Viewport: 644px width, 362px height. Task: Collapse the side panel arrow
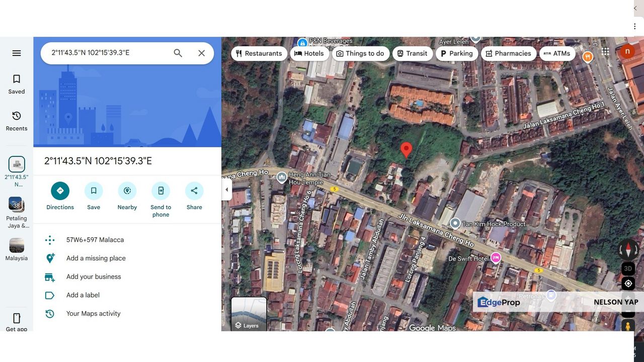tap(226, 190)
